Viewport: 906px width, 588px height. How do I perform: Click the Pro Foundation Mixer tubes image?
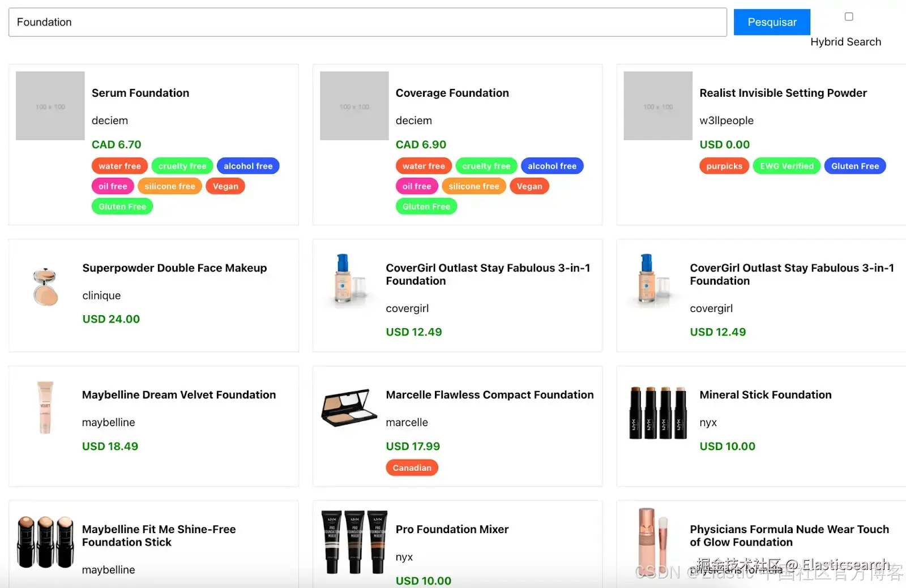point(354,542)
